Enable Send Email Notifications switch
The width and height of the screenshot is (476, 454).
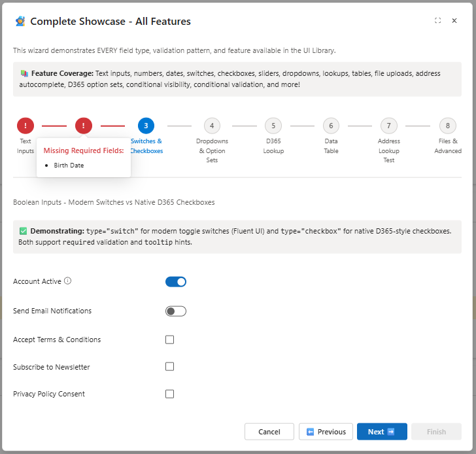(176, 311)
